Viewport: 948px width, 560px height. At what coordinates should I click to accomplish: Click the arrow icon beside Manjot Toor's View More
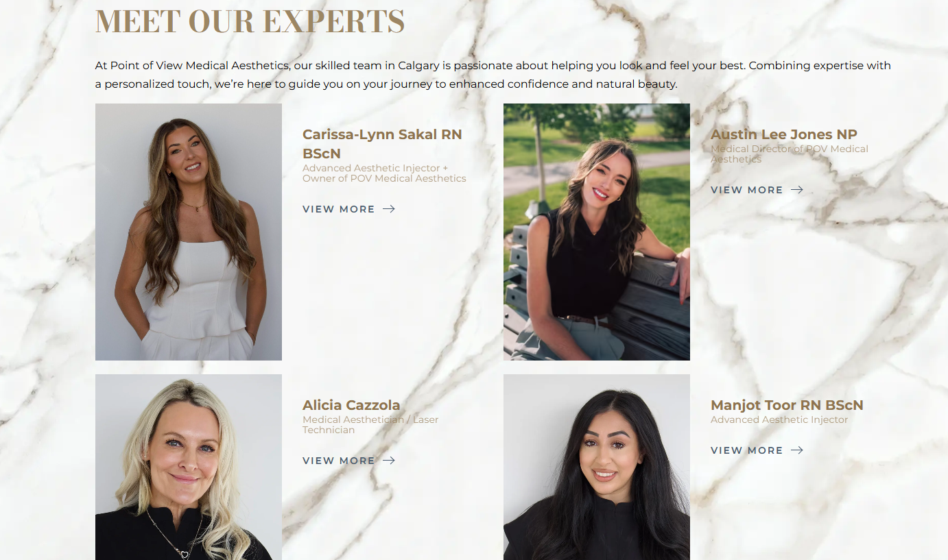pos(797,450)
